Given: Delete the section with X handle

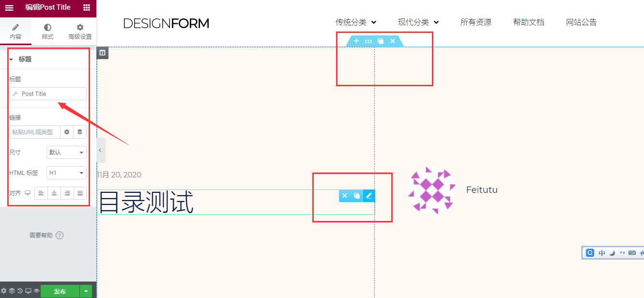Looking at the screenshot, I should [x=393, y=41].
